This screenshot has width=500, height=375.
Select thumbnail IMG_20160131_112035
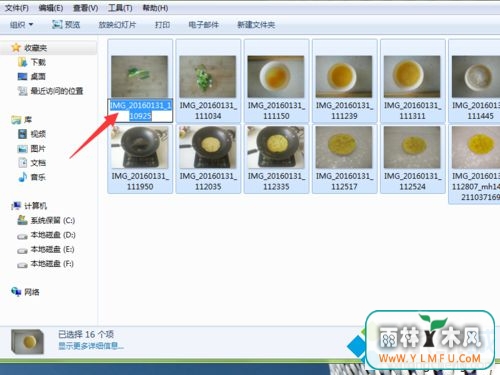point(208,147)
